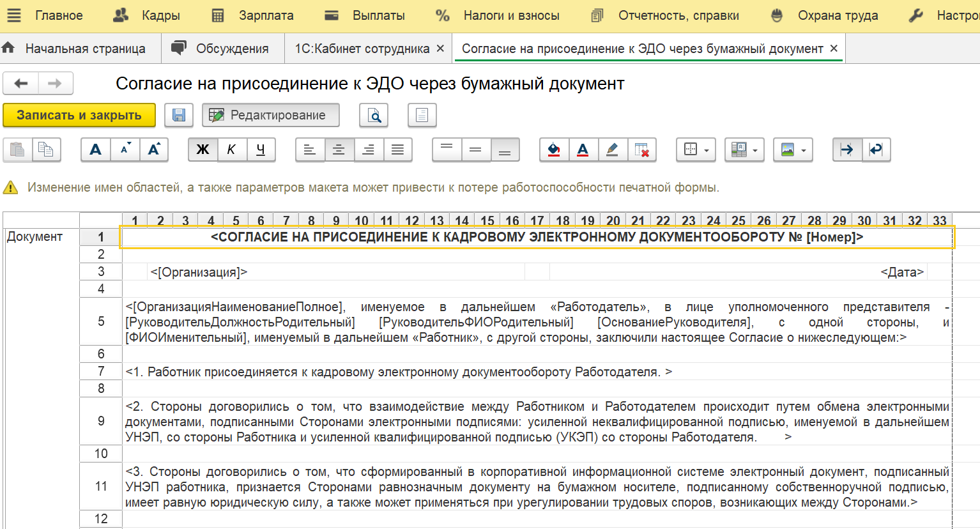980x529 pixels.
Task: Switch to the Начальная страница tab
Action: [80, 49]
